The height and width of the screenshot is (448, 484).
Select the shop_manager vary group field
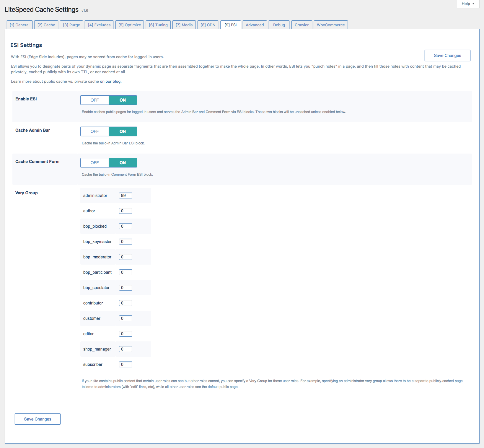pyautogui.click(x=126, y=349)
